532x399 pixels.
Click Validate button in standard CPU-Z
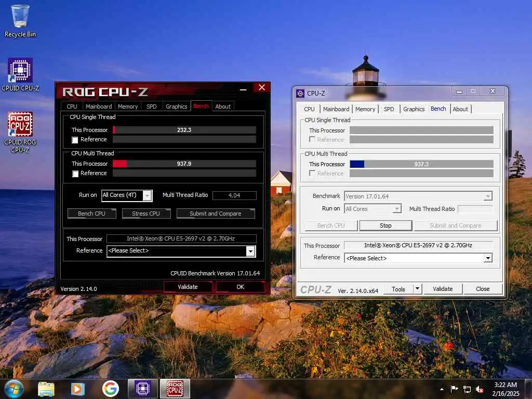coord(443,289)
